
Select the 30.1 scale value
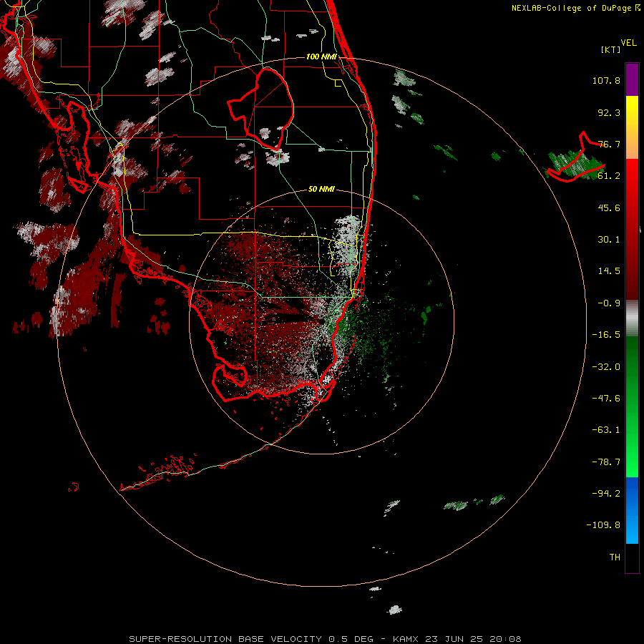(609, 240)
